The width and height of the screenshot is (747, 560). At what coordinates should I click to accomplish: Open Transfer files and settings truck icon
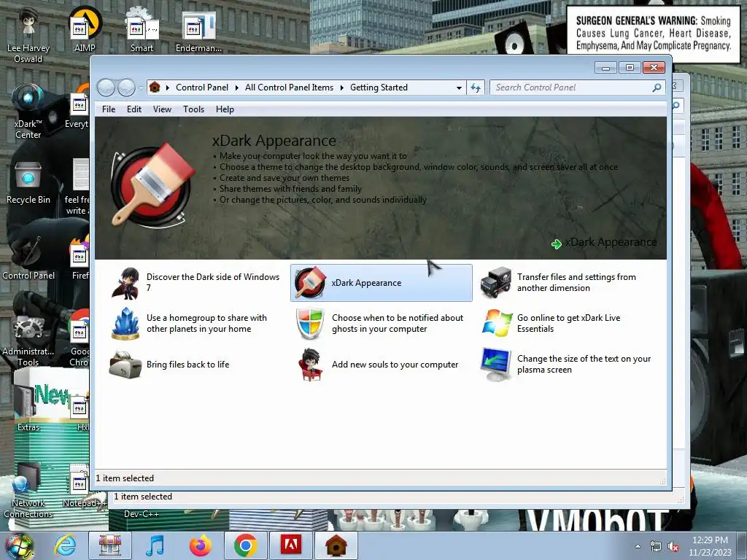coord(495,282)
